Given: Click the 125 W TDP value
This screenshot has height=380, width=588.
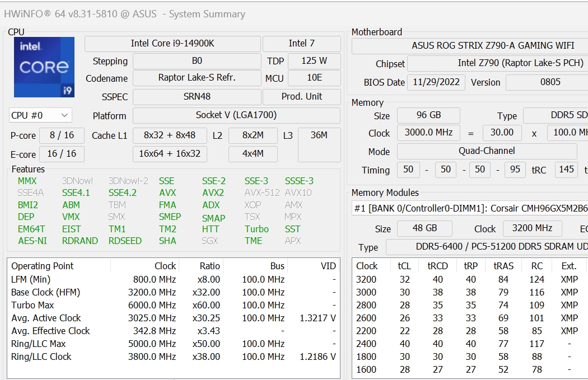Looking at the screenshot, I should [314, 61].
